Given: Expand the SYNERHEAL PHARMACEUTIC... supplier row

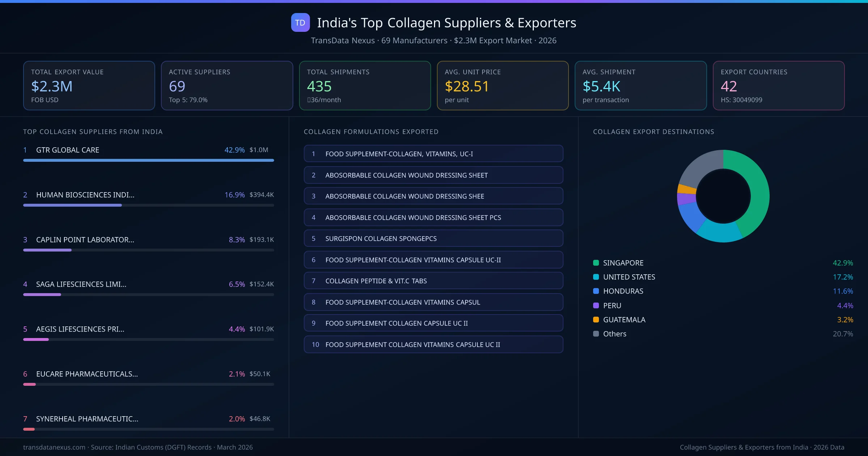Looking at the screenshot, I should coord(87,419).
